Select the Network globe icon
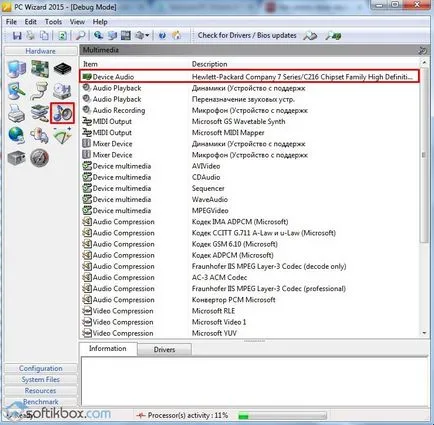This screenshot has height=425, width=434. [16, 135]
